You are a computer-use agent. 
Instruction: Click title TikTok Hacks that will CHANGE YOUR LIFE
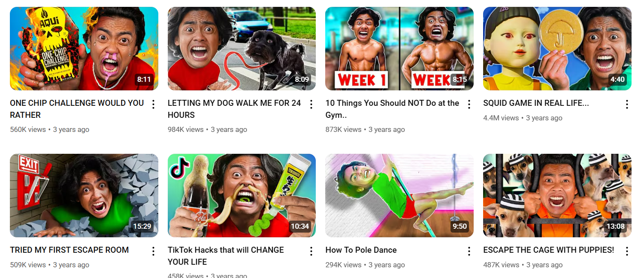click(226, 256)
